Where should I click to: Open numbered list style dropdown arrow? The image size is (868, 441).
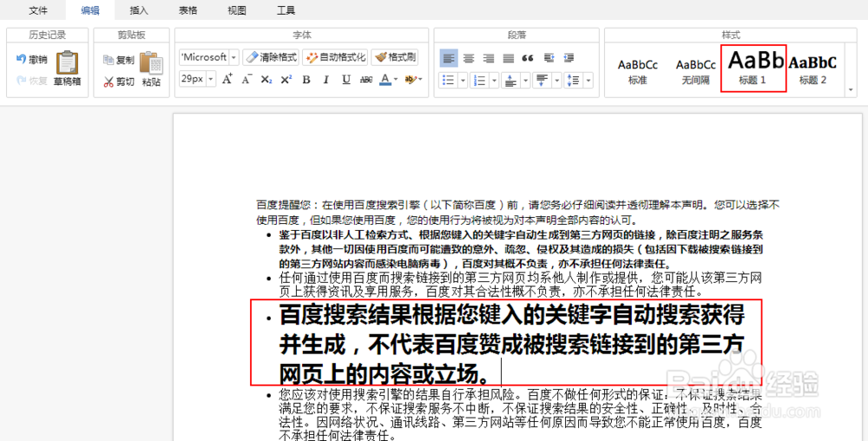(494, 80)
